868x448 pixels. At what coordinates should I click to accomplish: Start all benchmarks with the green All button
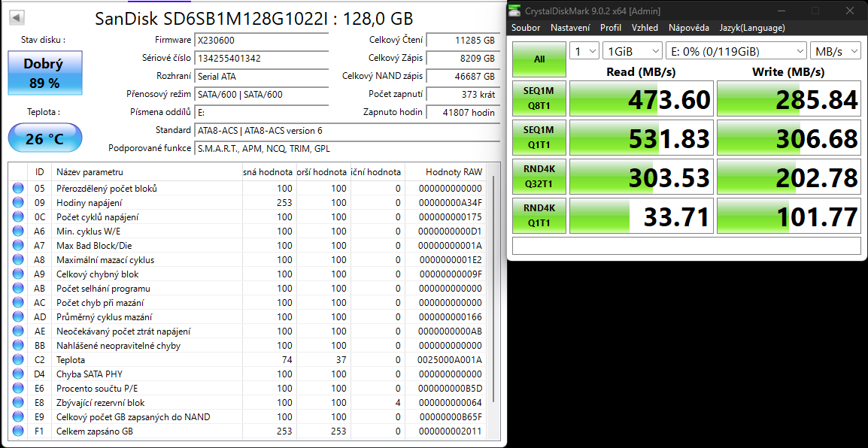point(539,58)
